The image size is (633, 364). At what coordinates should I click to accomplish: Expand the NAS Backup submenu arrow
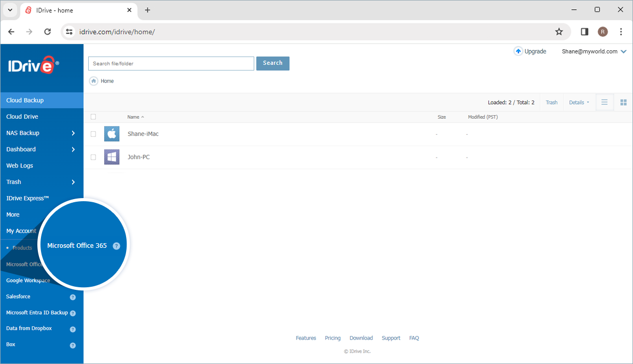(x=73, y=133)
